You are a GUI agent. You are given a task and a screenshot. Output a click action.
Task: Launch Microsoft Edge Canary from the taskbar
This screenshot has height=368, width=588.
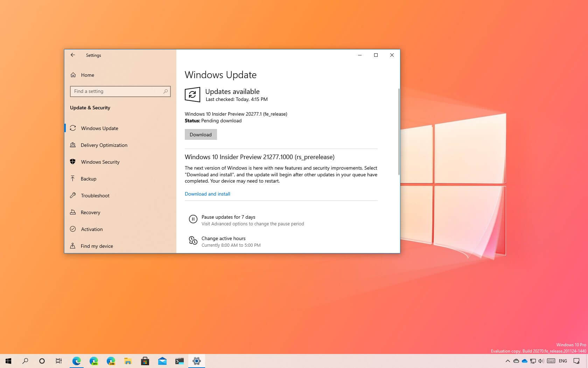pos(111,361)
